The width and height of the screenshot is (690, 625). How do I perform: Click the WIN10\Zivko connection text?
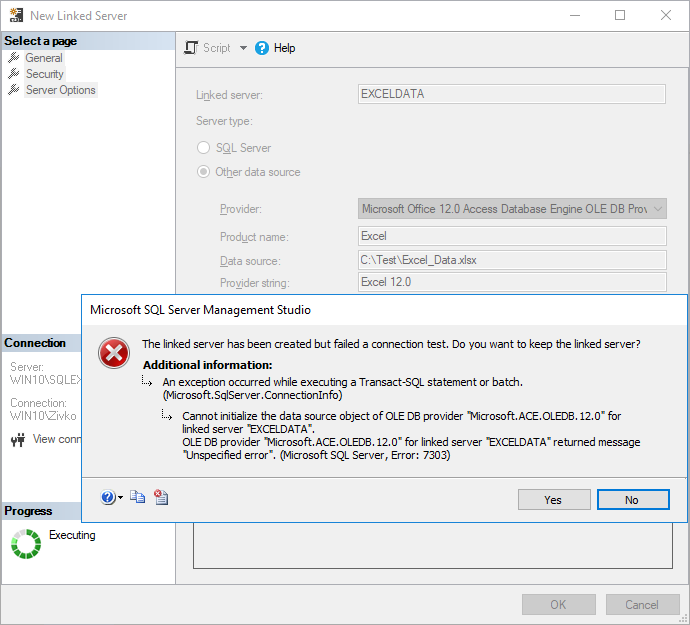43,415
